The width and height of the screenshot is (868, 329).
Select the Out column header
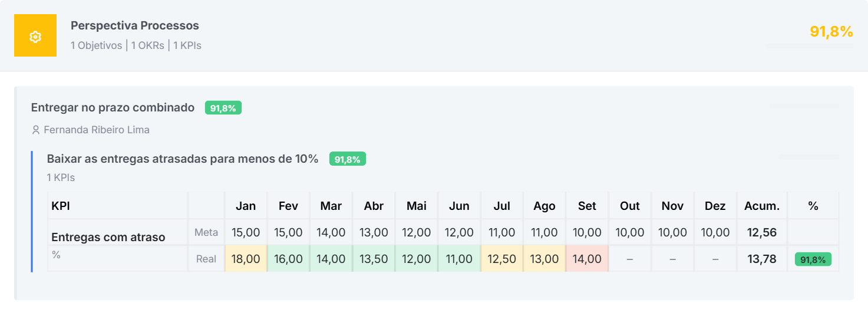point(630,206)
